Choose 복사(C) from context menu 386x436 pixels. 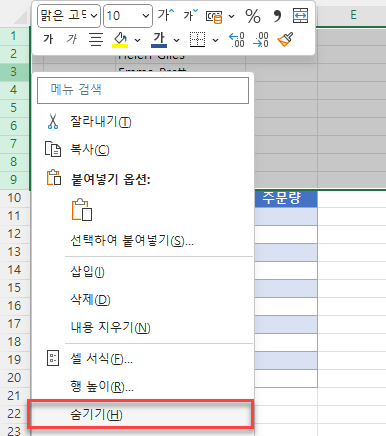143,150
